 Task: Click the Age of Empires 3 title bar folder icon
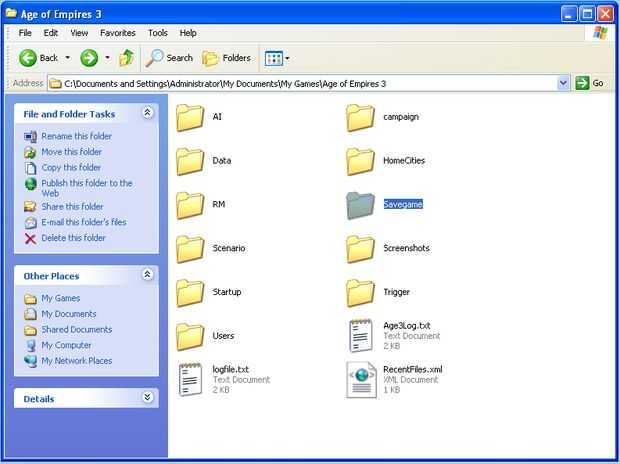point(11,13)
